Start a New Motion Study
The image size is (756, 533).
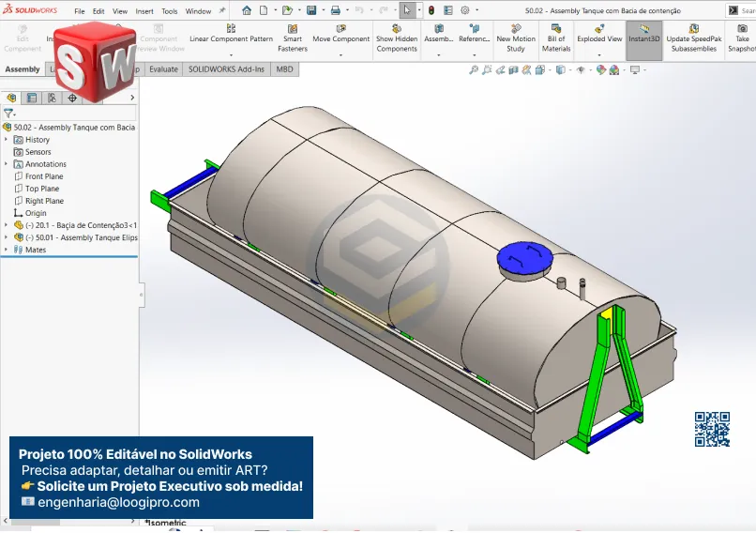[516, 38]
